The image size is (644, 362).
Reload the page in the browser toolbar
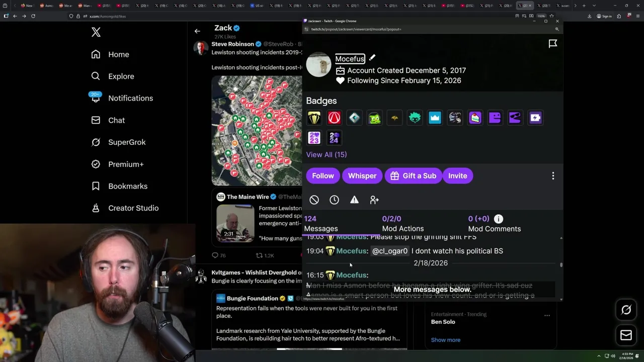[33, 16]
